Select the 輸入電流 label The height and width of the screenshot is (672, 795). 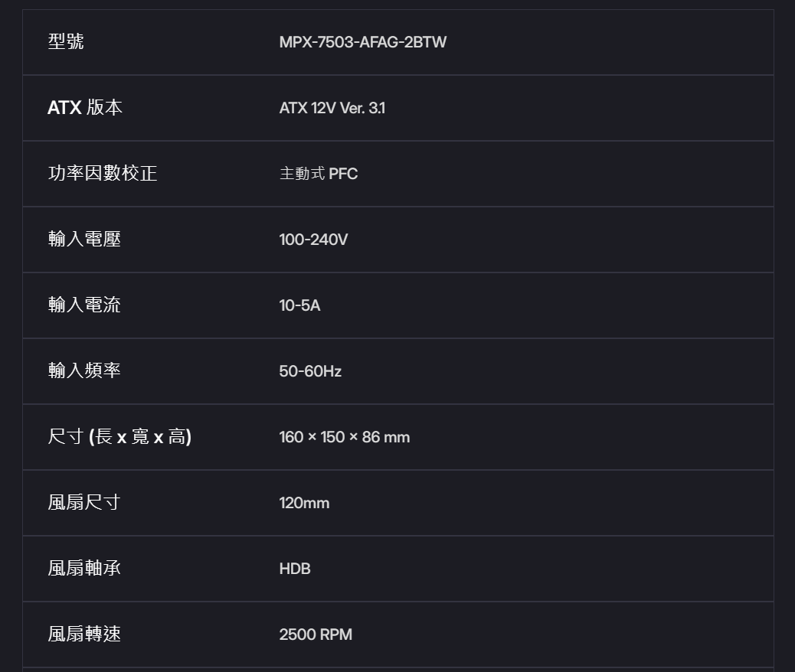(x=84, y=305)
